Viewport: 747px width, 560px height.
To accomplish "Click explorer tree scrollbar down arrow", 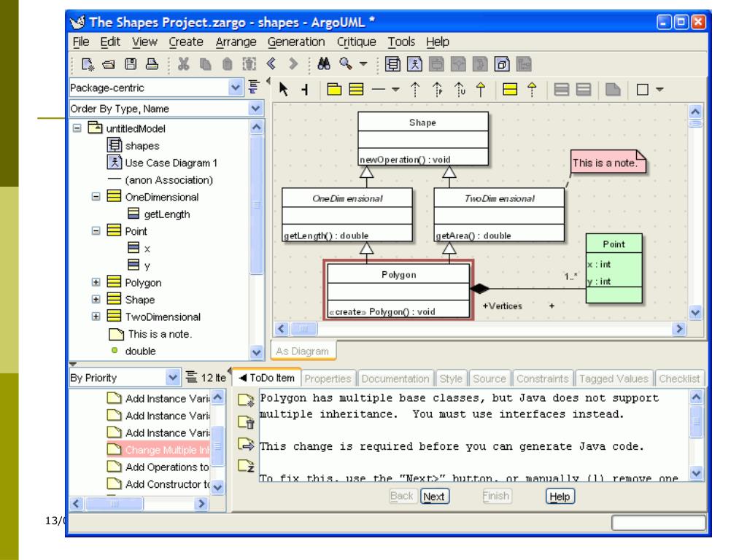I will coord(256,352).
